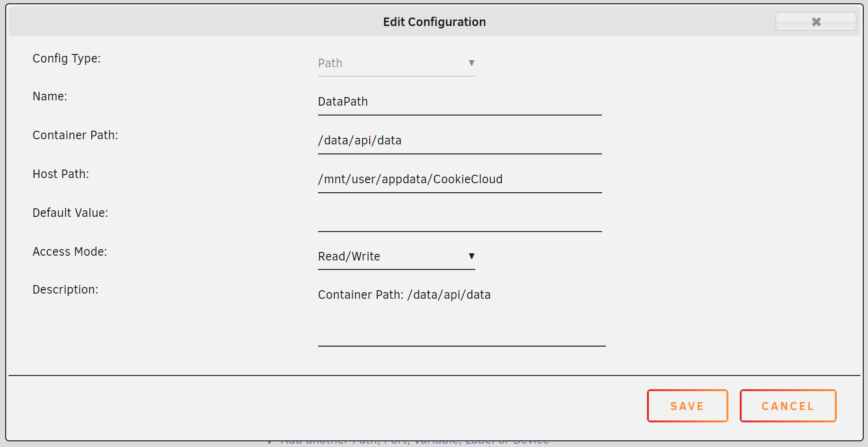Screen dimensions: 868x447
Task: Open the Config Type dropdown showing Path
Action: (x=396, y=63)
